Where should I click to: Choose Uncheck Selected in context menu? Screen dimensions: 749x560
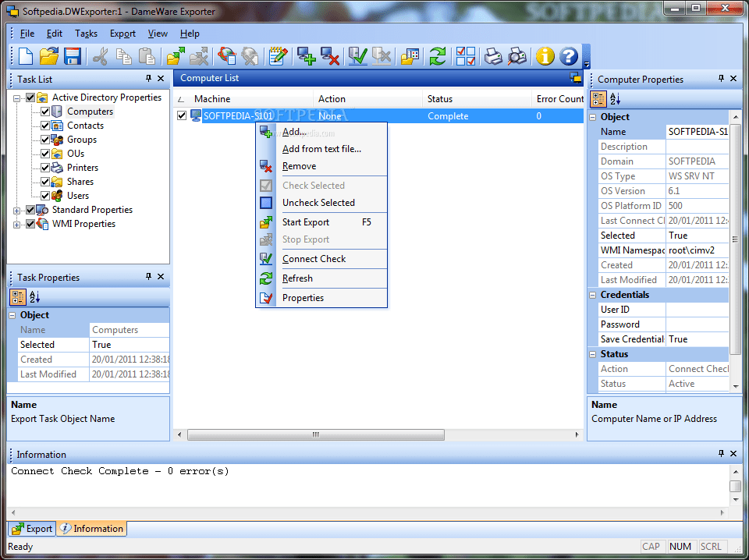[x=321, y=203]
